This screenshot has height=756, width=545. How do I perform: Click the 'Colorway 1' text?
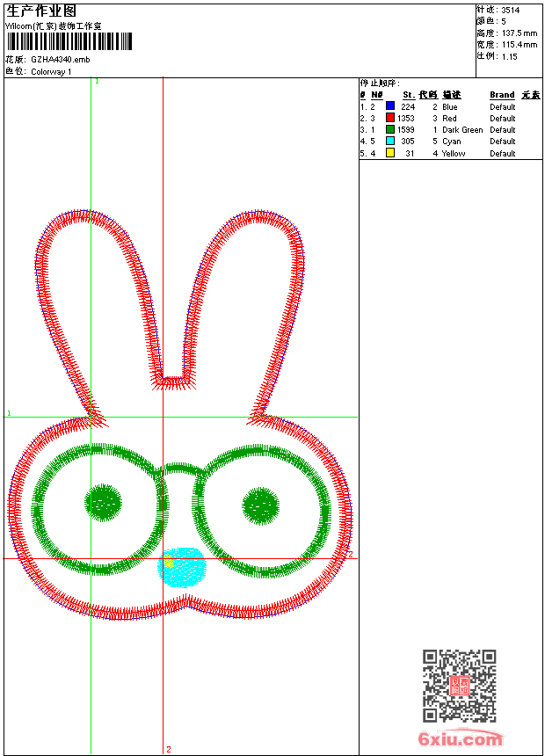point(51,72)
